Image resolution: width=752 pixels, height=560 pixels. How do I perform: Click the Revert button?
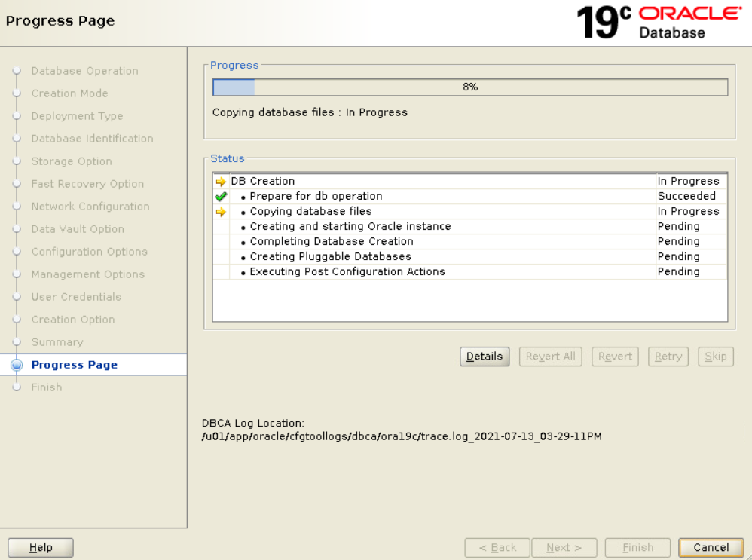coord(615,357)
